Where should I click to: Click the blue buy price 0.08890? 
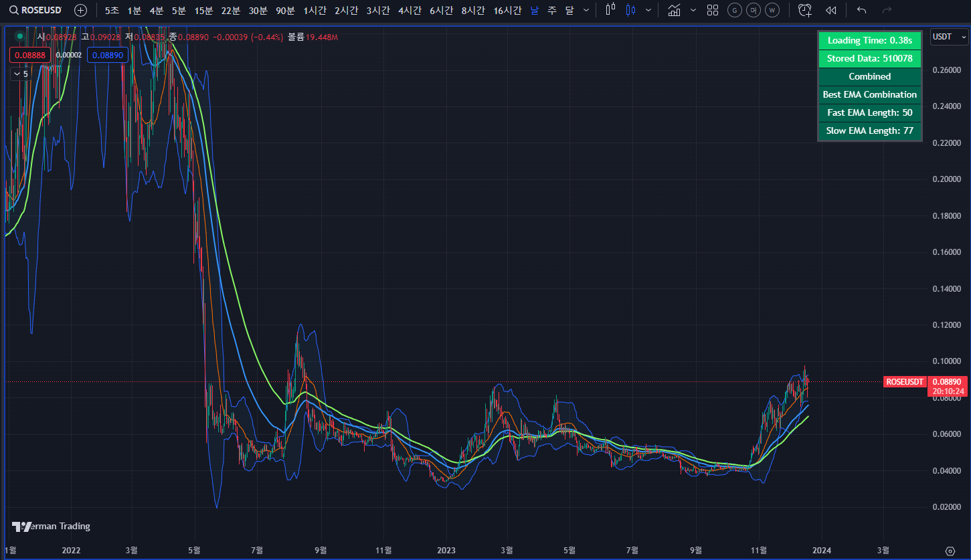coord(107,55)
